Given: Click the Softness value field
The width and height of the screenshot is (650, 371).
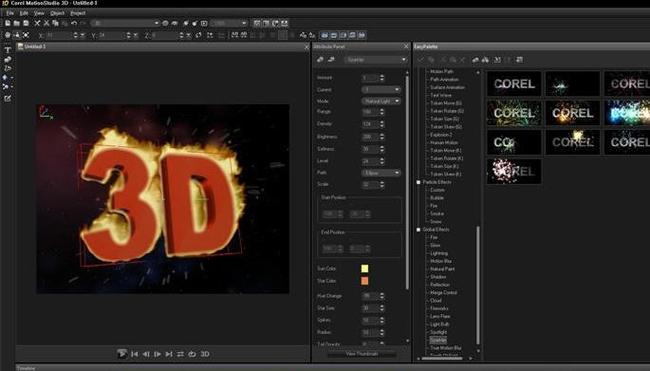Looking at the screenshot, I should pos(370,149).
